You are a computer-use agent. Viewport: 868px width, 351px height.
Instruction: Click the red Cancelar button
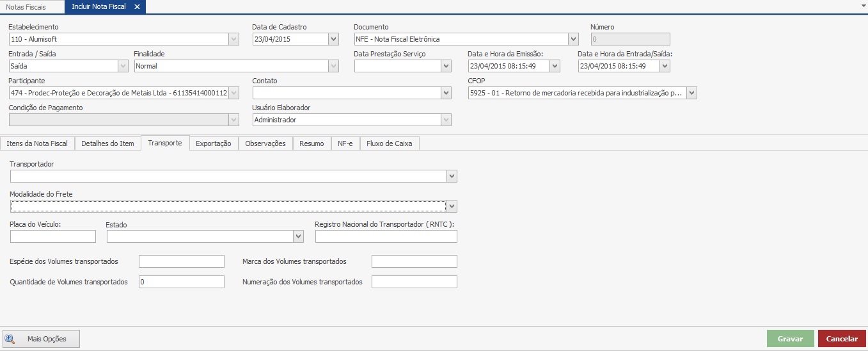(x=842, y=339)
